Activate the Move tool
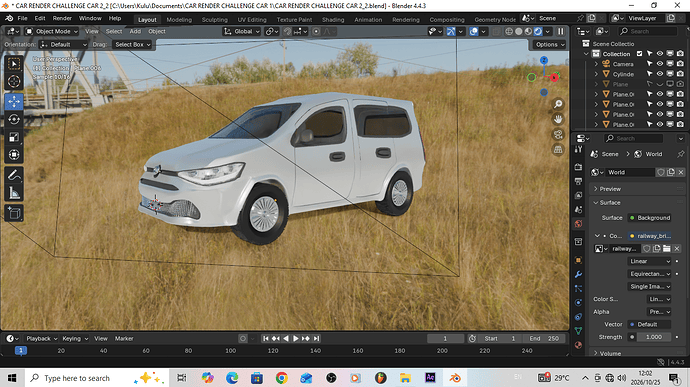Viewport: 690px width, 387px height. pyautogui.click(x=14, y=101)
